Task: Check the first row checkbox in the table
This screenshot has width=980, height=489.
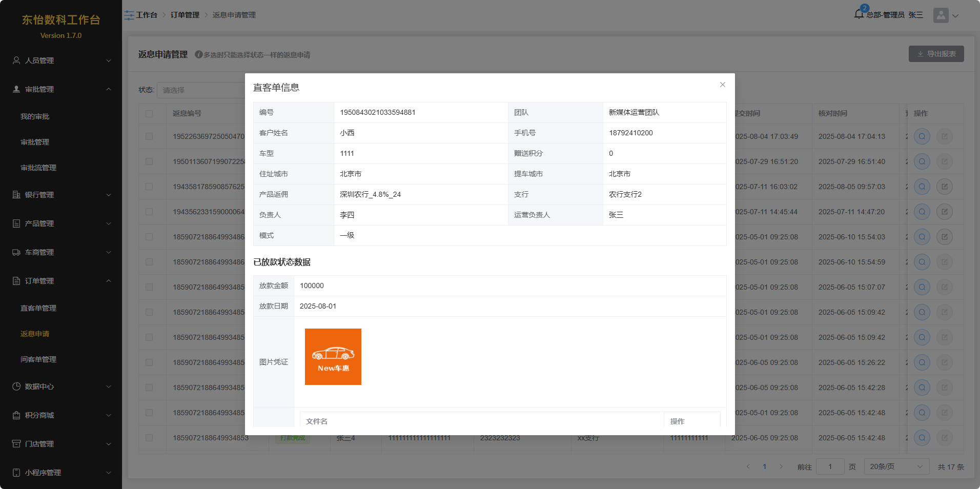Action: click(149, 137)
